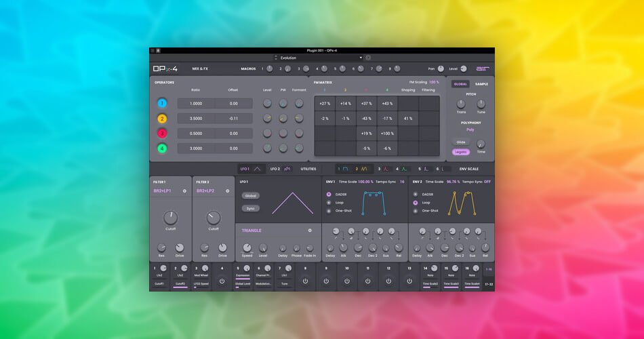Image resolution: width=644 pixels, height=339 pixels.
Task: Select operator 2 yellow circle
Action: (162, 119)
